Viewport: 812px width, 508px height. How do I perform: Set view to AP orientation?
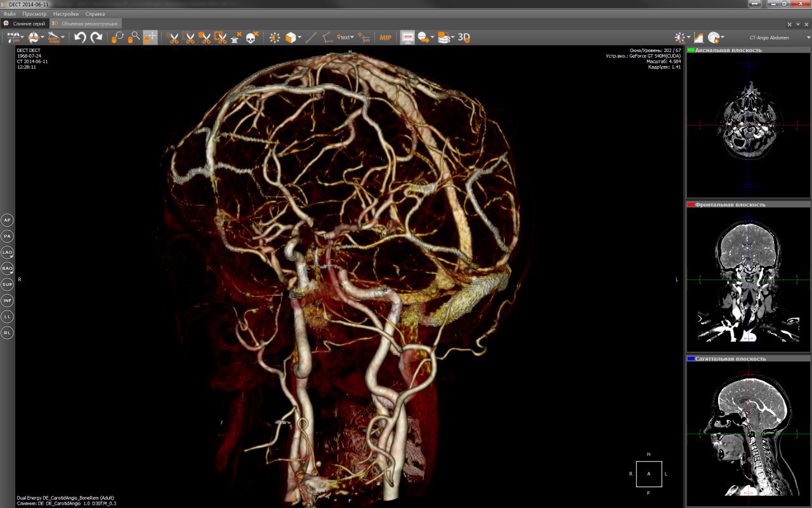point(8,220)
